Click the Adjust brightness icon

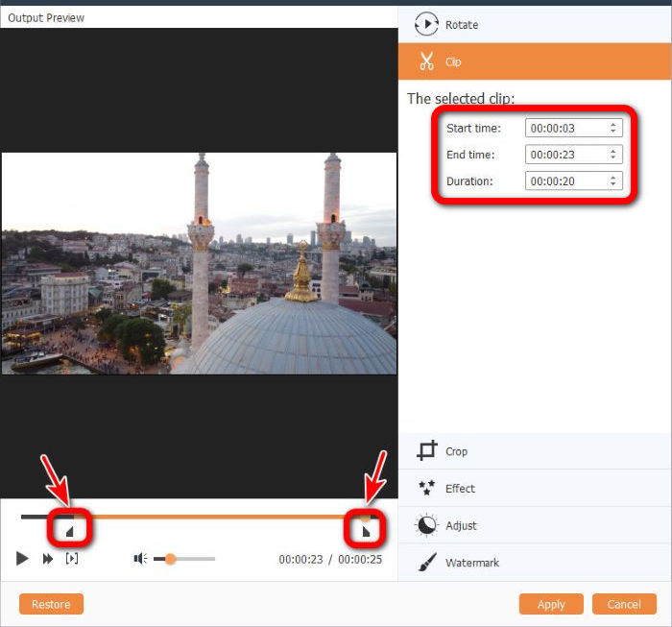tap(426, 524)
